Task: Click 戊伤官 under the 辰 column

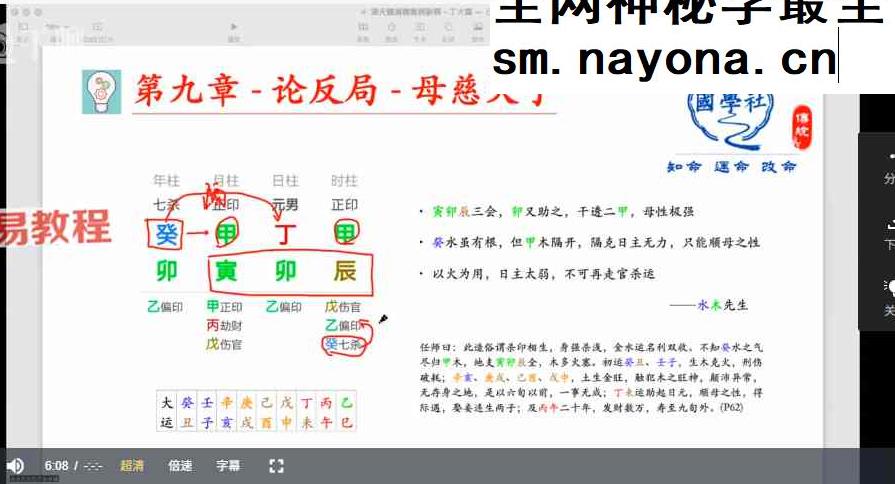Action: pos(343,307)
